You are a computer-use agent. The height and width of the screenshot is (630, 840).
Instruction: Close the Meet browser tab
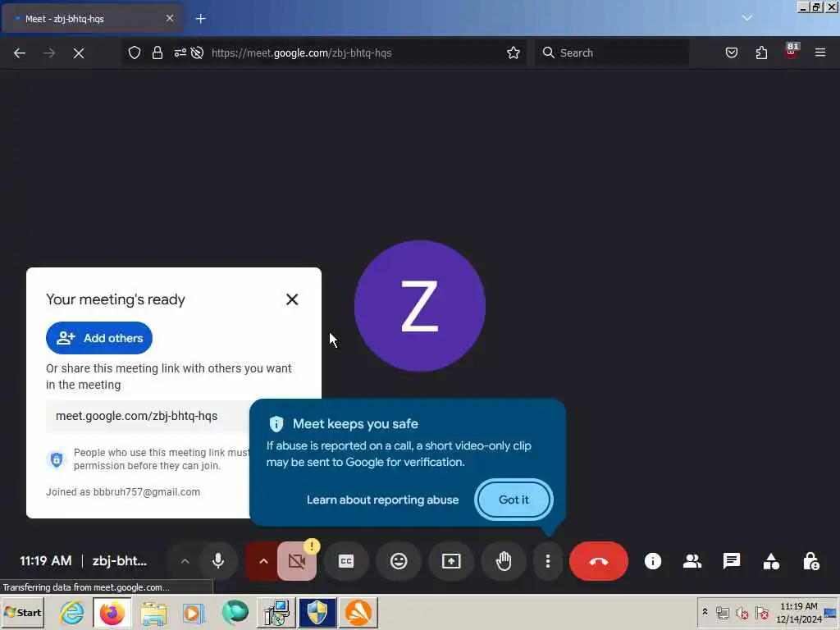pyautogui.click(x=170, y=18)
